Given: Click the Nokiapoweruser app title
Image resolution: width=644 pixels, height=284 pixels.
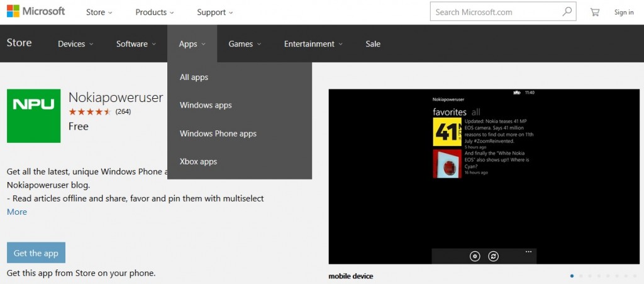Looking at the screenshot, I should [116, 98].
